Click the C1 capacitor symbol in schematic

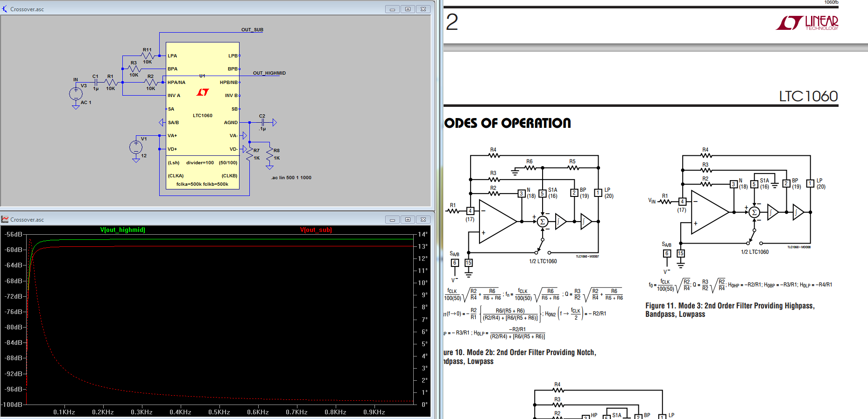pyautogui.click(x=96, y=82)
